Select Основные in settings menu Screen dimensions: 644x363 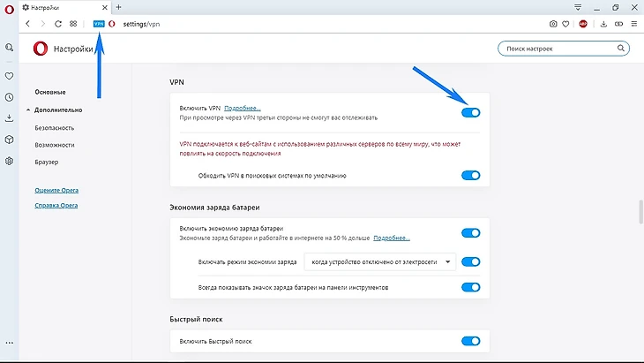[50, 92]
